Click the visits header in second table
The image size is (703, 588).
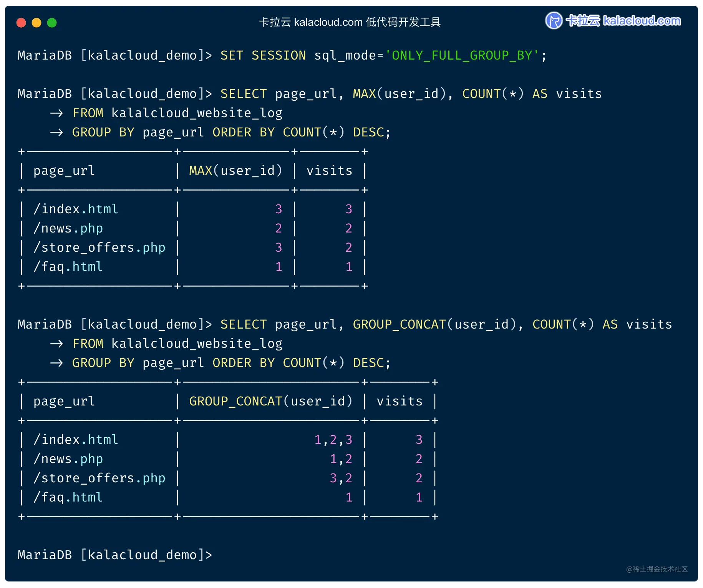400,401
